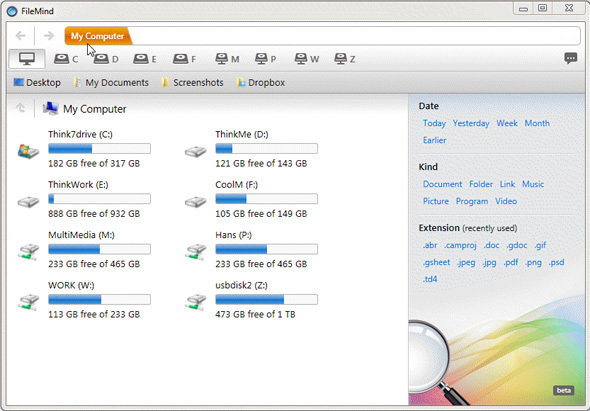The width and height of the screenshot is (590, 411).
Task: Click the ThinkWork (E:) usage bar
Action: click(99, 199)
